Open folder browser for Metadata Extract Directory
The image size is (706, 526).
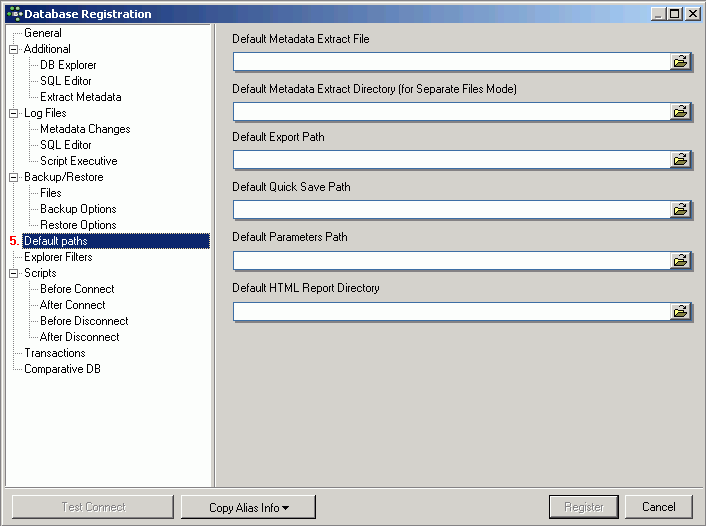pyautogui.click(x=680, y=111)
